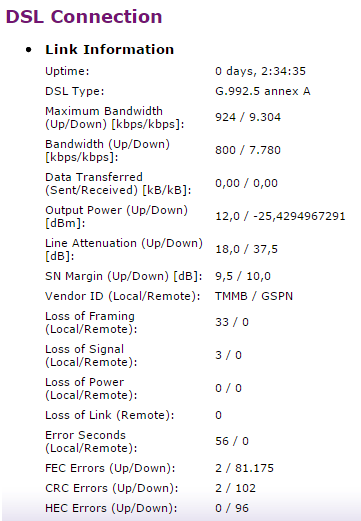Image resolution: width=361 pixels, height=521 pixels.
Task: Select the Error Seconds value 56 / 0
Action: coord(232,441)
